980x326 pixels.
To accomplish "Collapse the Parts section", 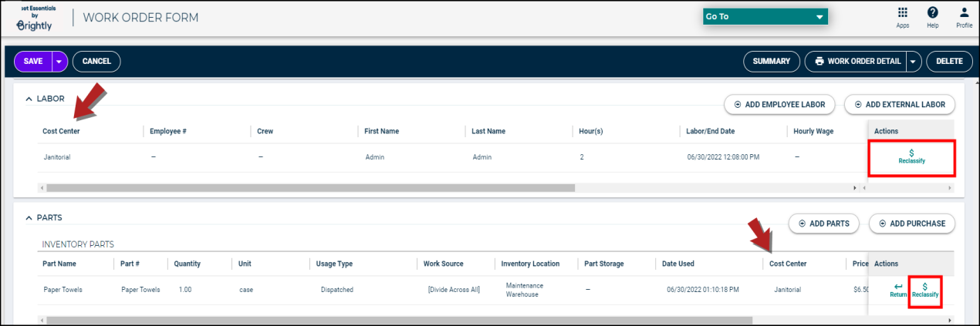I will [29, 218].
